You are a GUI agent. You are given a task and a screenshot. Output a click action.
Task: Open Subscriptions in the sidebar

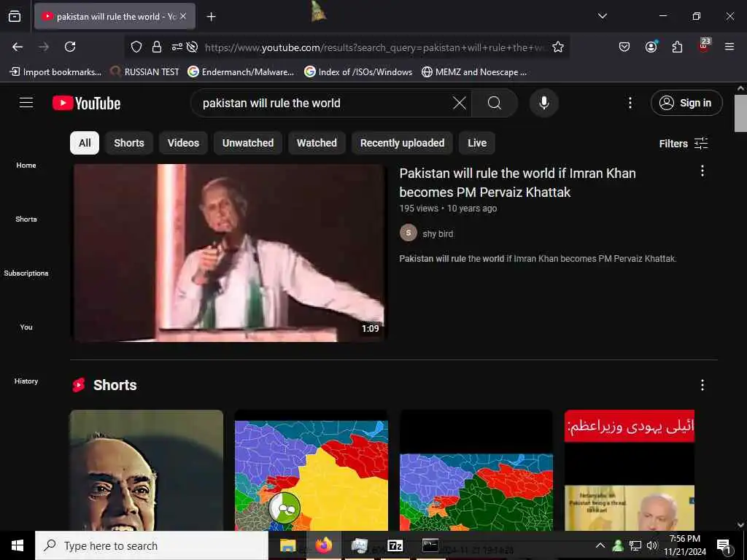pyautogui.click(x=26, y=273)
